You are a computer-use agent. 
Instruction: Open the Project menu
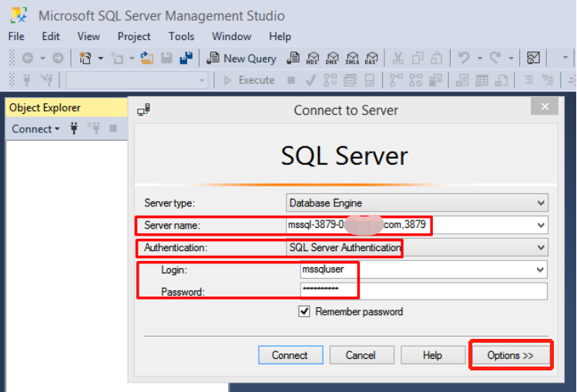(x=134, y=36)
